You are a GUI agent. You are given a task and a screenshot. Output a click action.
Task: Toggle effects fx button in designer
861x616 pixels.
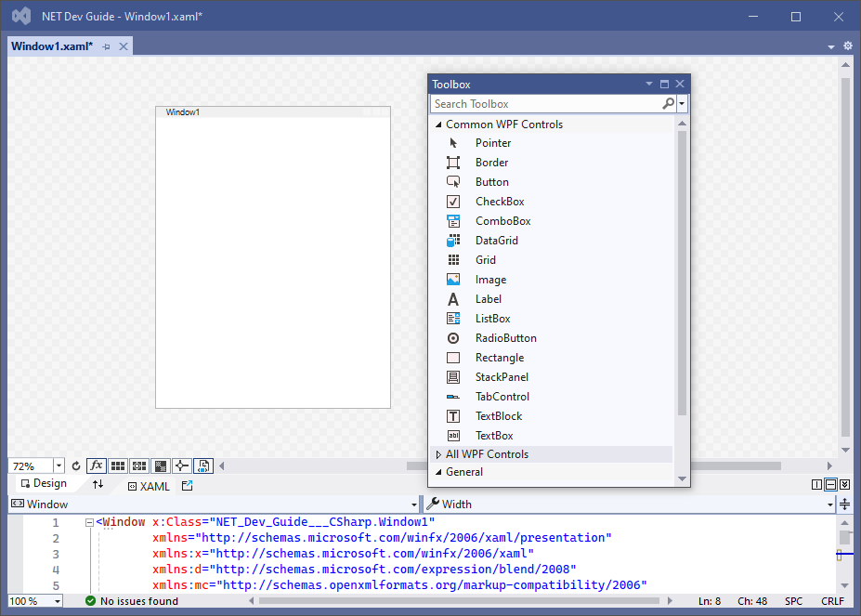coord(96,466)
